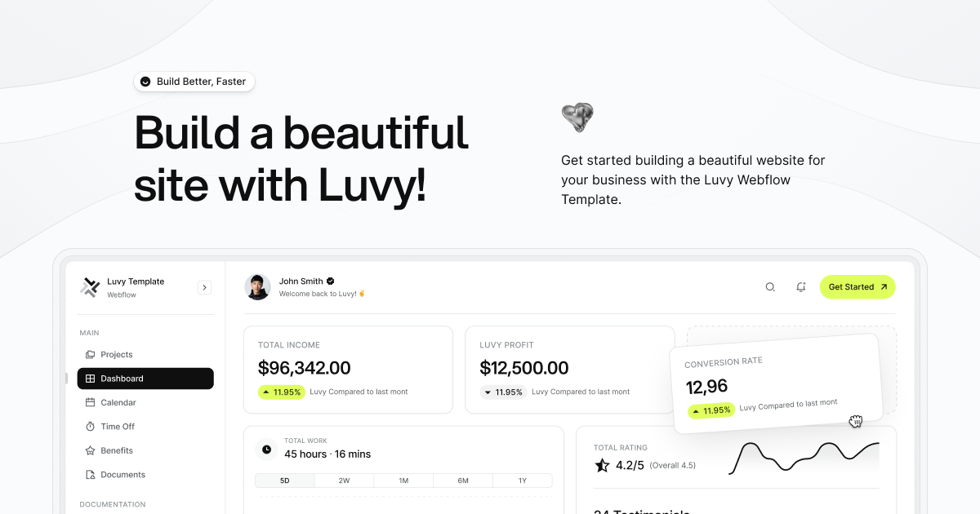The height and width of the screenshot is (514, 980).
Task: Toggle the 5D time range option
Action: point(284,481)
